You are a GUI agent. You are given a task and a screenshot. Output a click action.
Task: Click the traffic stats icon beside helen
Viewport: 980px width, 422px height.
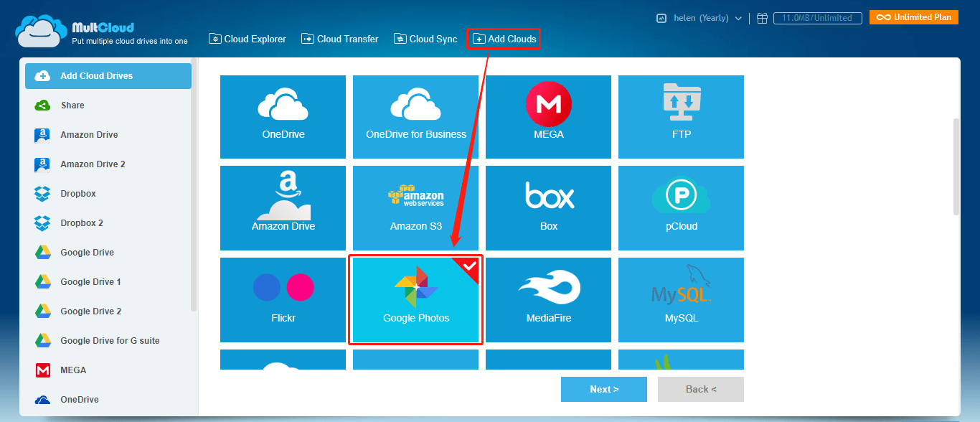(661, 18)
